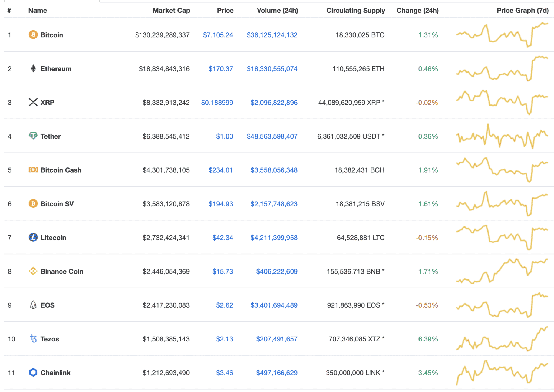The image size is (554, 392).
Task: Open the Chainlink name link
Action: pos(55,373)
